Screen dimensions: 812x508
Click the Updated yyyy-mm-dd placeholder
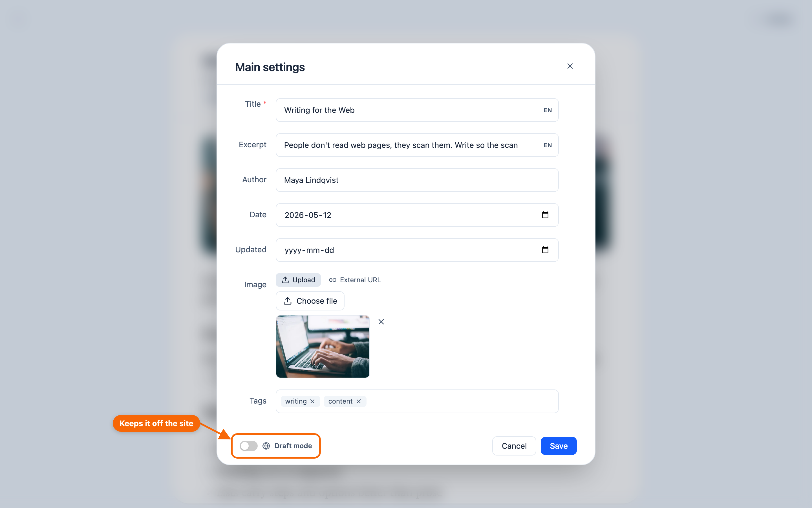[309, 250]
